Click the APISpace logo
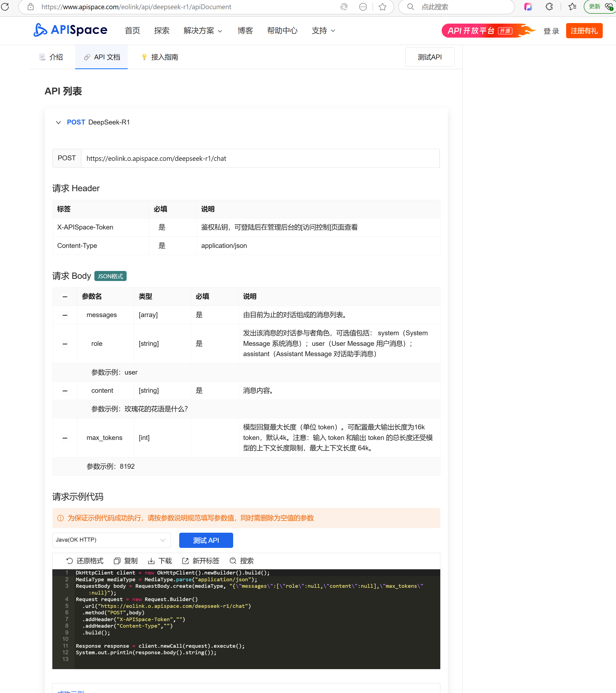616x693 pixels. pyautogui.click(x=70, y=30)
